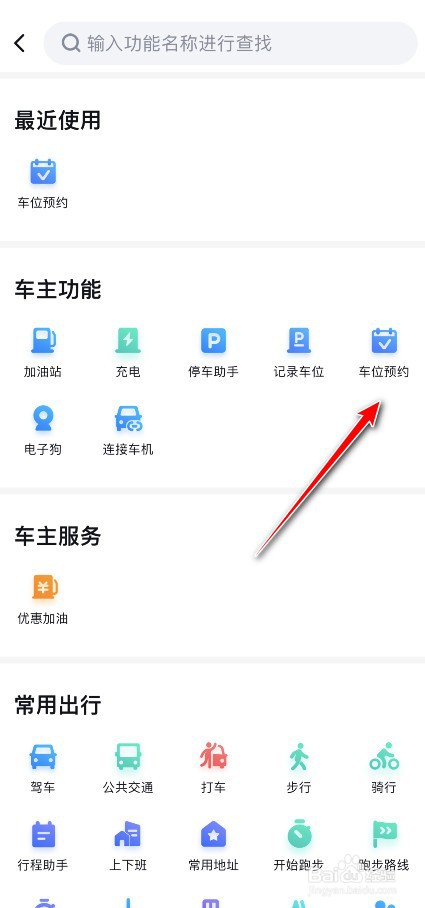The height and width of the screenshot is (908, 425).
Task: Open 公共交通 public transit
Action: click(x=128, y=768)
